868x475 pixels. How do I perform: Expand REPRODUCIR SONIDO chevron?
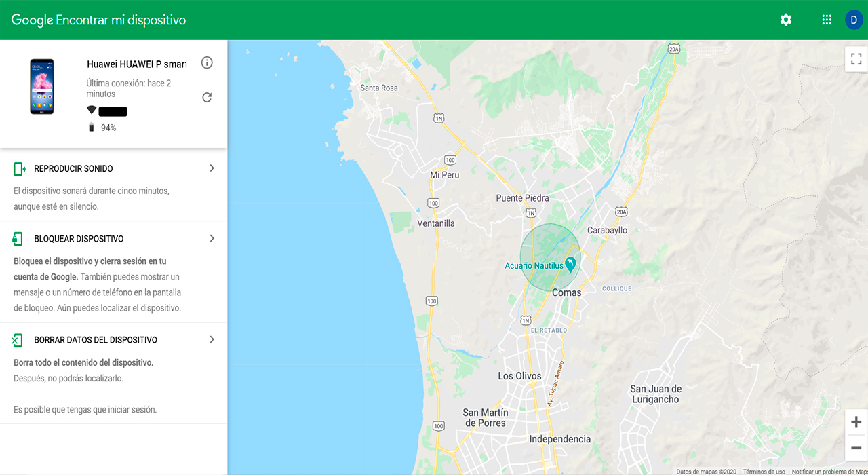[212, 168]
